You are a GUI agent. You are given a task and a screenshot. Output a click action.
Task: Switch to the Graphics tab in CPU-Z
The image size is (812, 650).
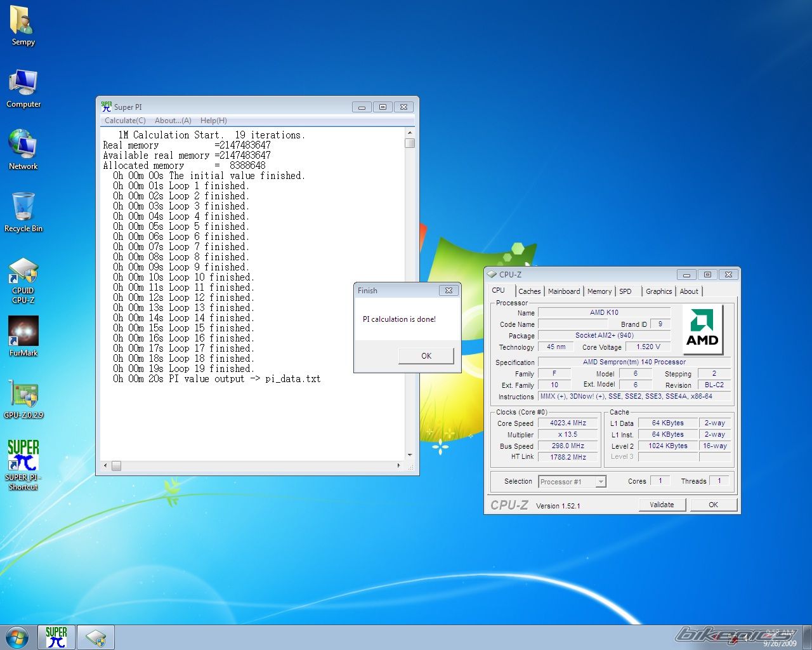click(x=658, y=291)
